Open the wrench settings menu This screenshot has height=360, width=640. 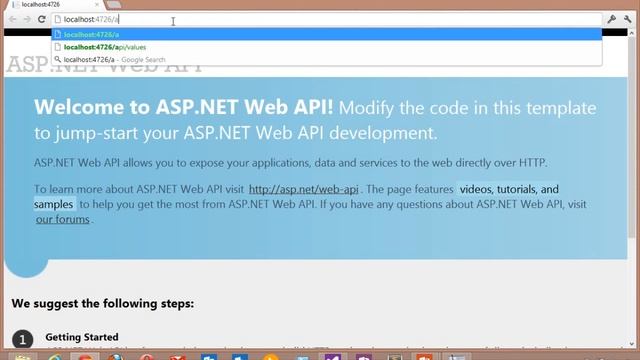pyautogui.click(x=627, y=19)
